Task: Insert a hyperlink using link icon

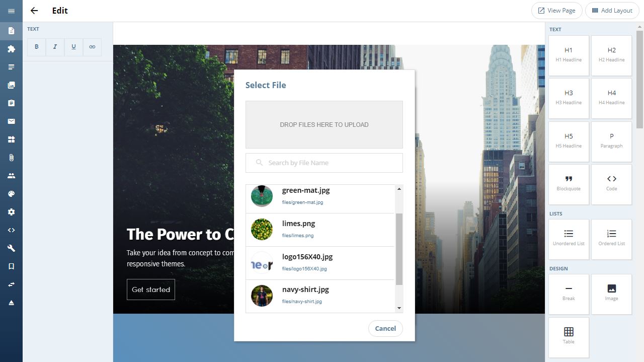Action: pos(92,47)
